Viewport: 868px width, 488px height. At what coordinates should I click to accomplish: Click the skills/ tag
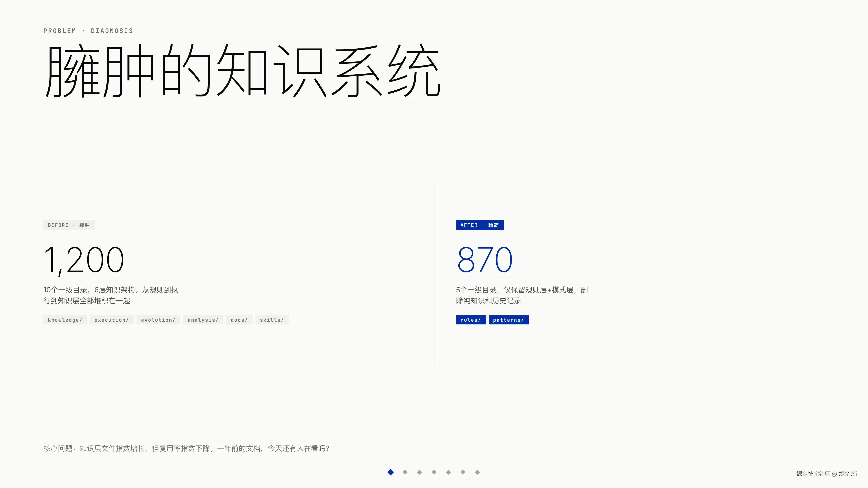[x=272, y=320]
